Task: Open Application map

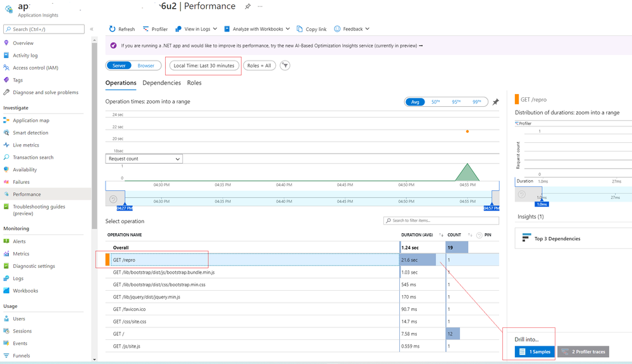Action: [x=31, y=121]
